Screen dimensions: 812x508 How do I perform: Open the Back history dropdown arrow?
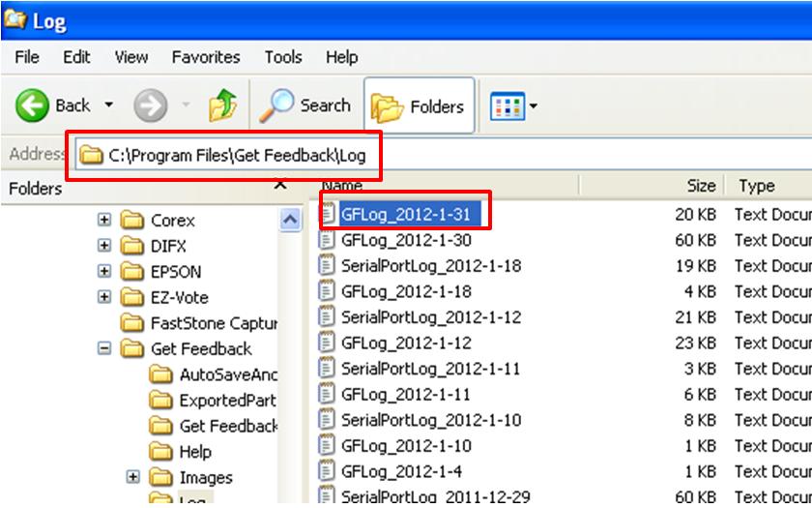[108, 106]
